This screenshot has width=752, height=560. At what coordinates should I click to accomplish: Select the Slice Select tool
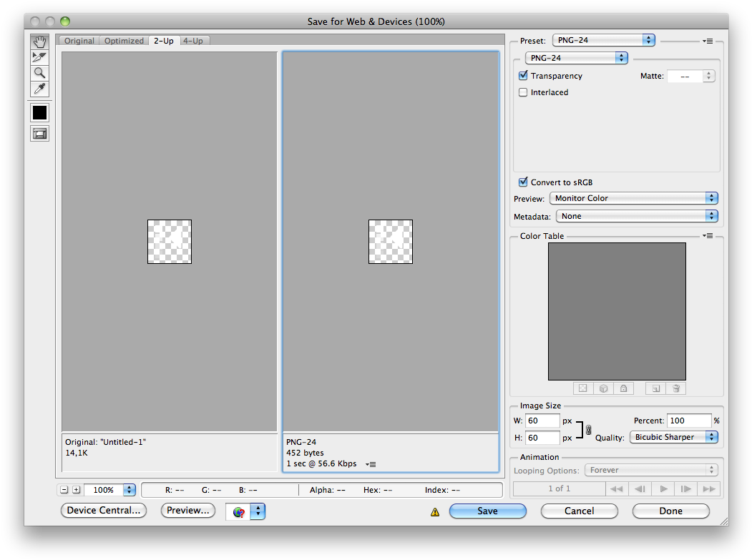point(39,57)
